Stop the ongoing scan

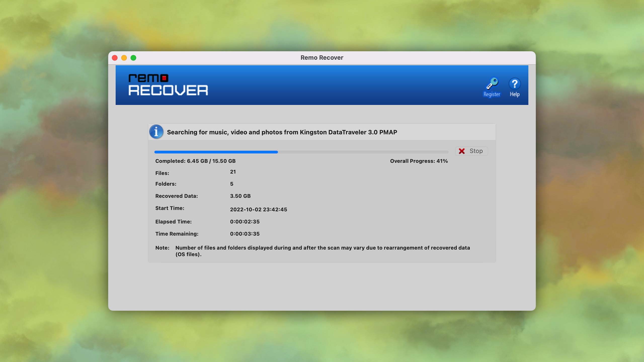[471, 151]
